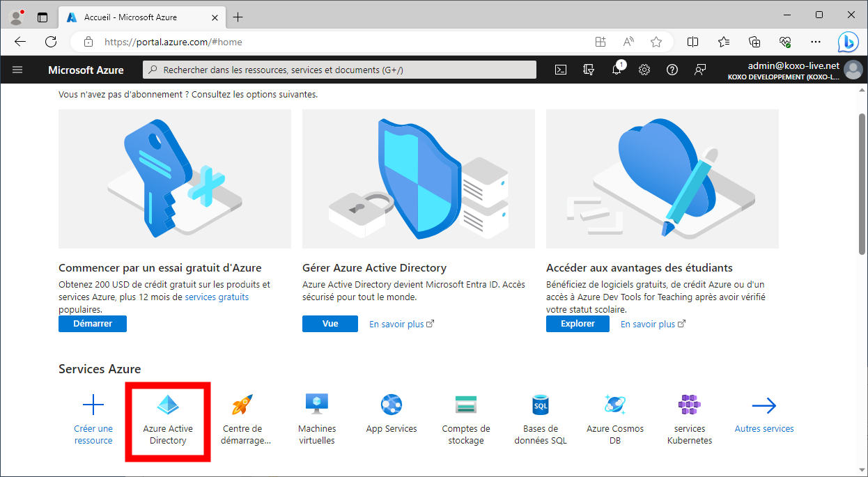Viewport: 868px width, 477px height.
Task: Open services Kubernetes icon
Action: click(x=690, y=405)
